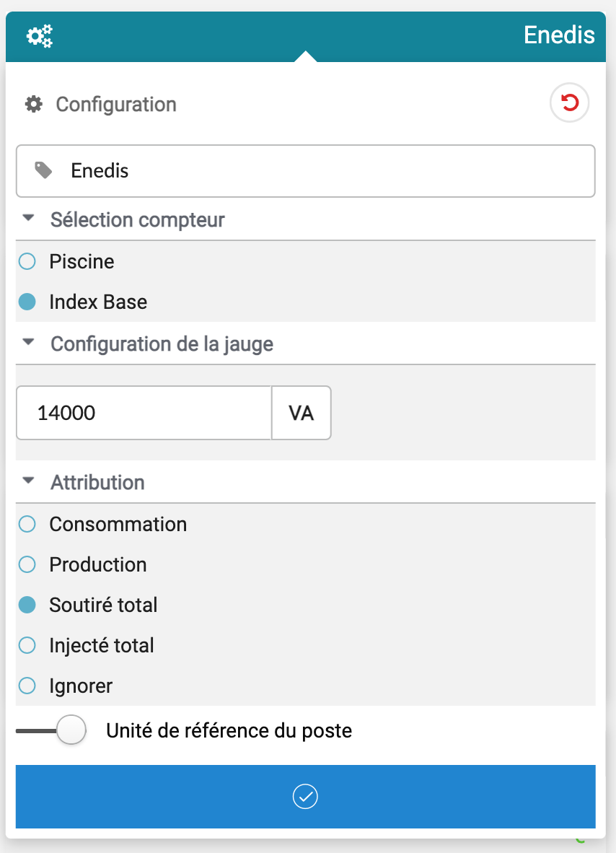The height and width of the screenshot is (853, 616).
Task: Click the Enedis name text field
Action: click(x=317, y=171)
